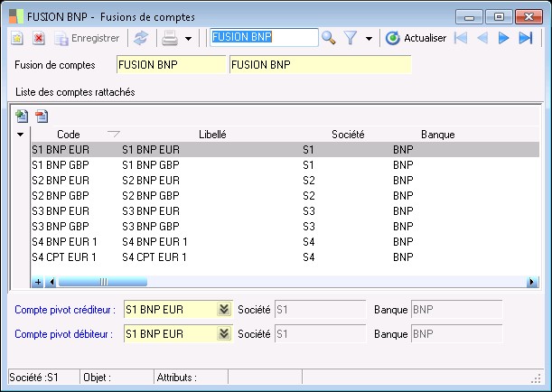552x392 pixels.
Task: Click the refresh arrows toolbar icon
Action: click(x=141, y=38)
